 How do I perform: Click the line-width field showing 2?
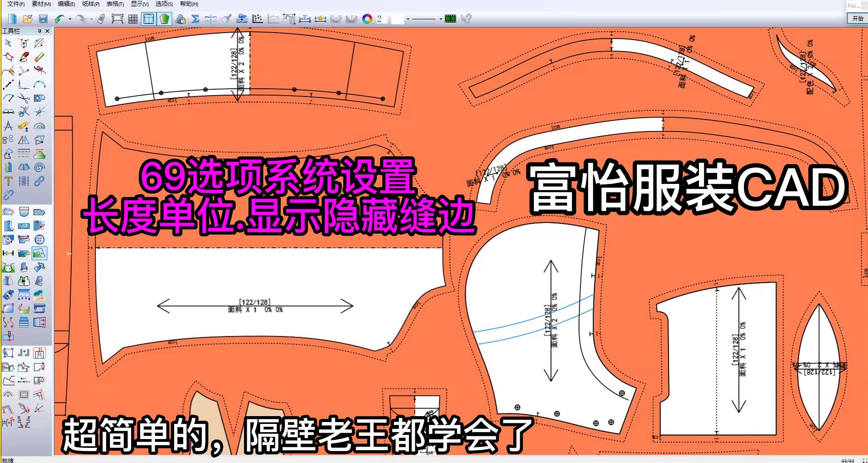(381, 19)
